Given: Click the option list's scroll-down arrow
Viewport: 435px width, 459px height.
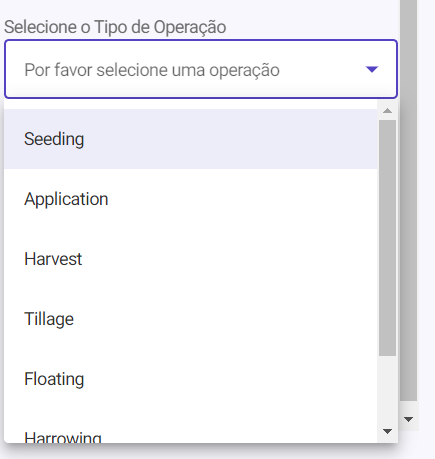Looking at the screenshot, I should point(387,431).
